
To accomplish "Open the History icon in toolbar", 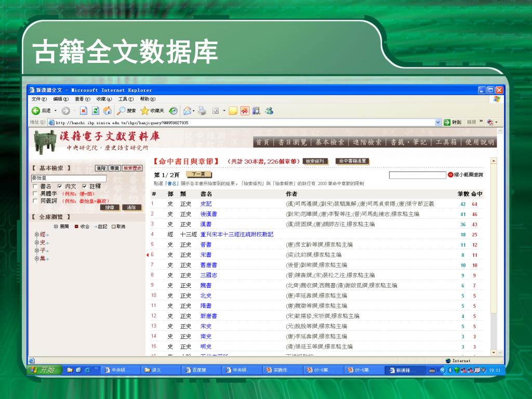I will [x=174, y=111].
